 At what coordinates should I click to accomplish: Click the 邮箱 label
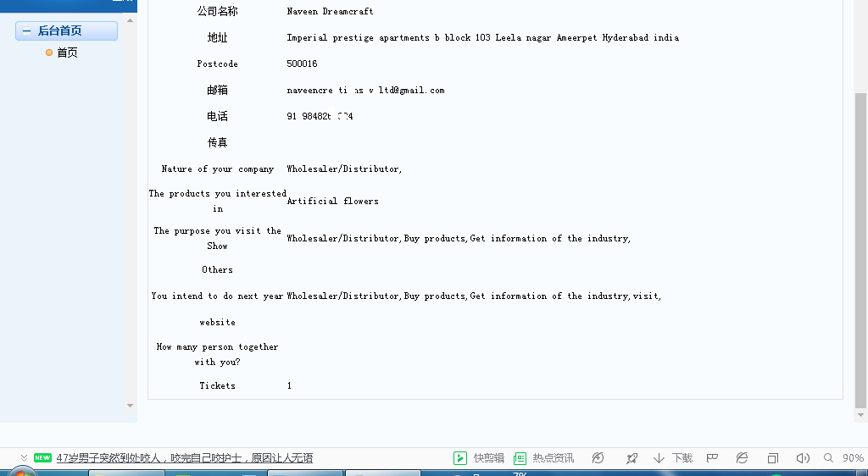[x=218, y=90]
